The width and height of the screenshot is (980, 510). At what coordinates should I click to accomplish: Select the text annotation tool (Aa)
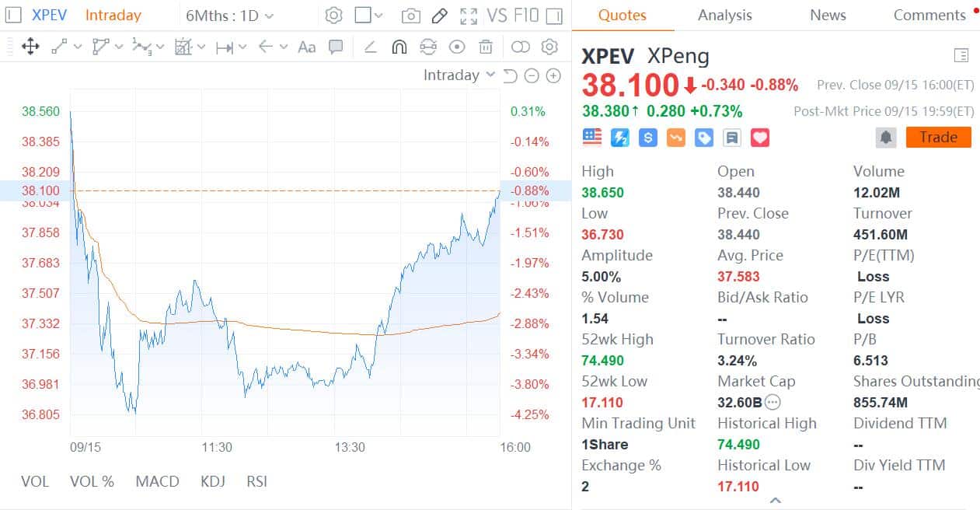point(305,47)
